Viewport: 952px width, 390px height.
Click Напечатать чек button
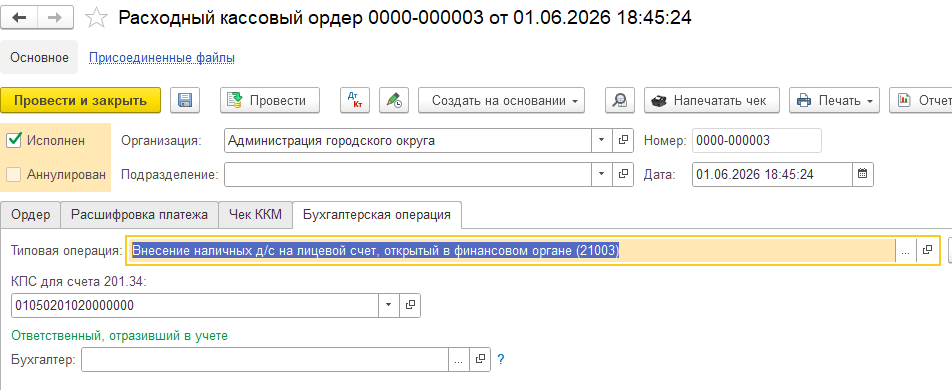coord(712,100)
